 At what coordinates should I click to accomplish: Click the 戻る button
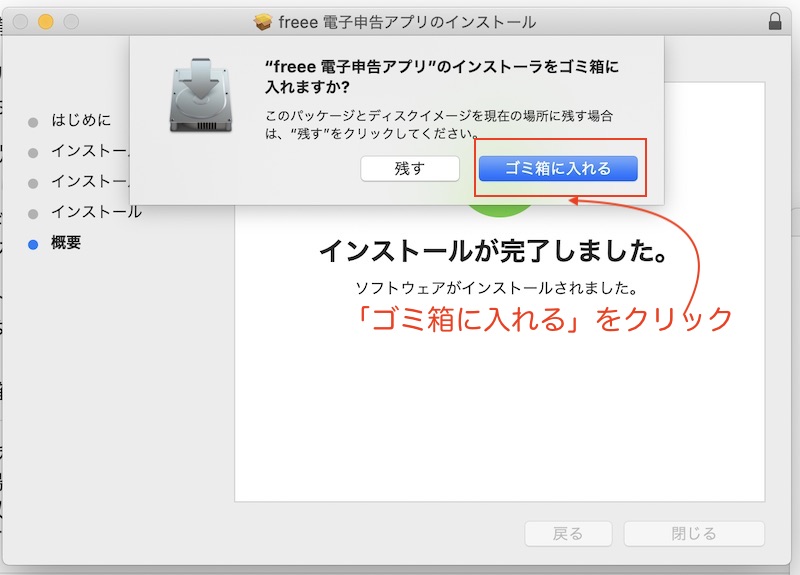568,534
